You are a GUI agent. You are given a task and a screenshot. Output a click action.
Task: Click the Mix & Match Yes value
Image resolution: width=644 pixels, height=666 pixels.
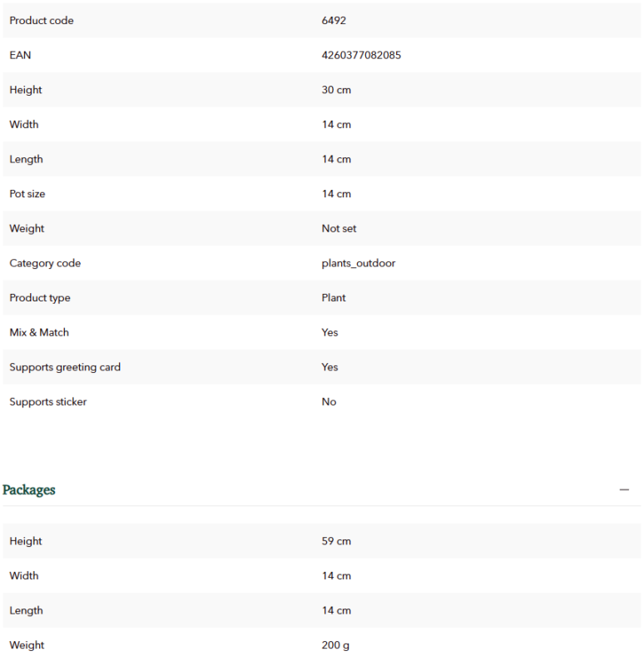click(x=329, y=332)
